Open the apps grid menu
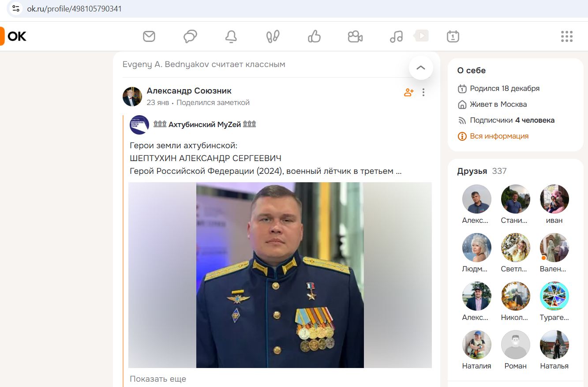This screenshot has width=588, height=387. pyautogui.click(x=566, y=37)
